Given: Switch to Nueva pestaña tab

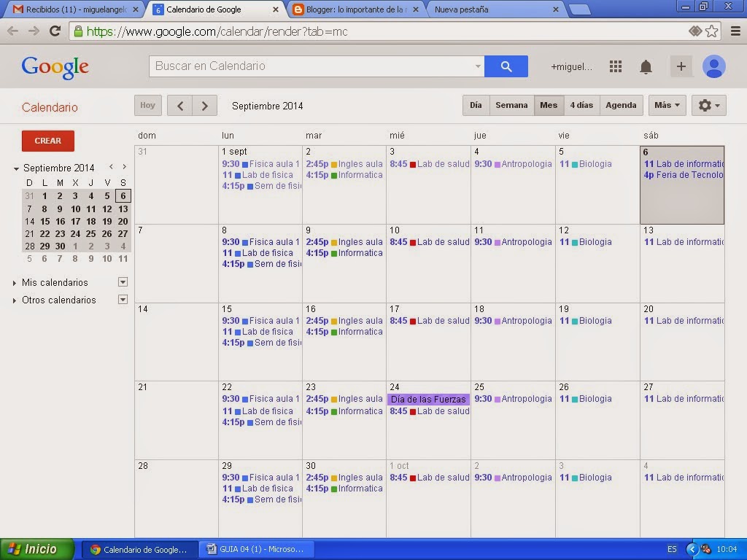Looking at the screenshot, I should click(x=495, y=9).
